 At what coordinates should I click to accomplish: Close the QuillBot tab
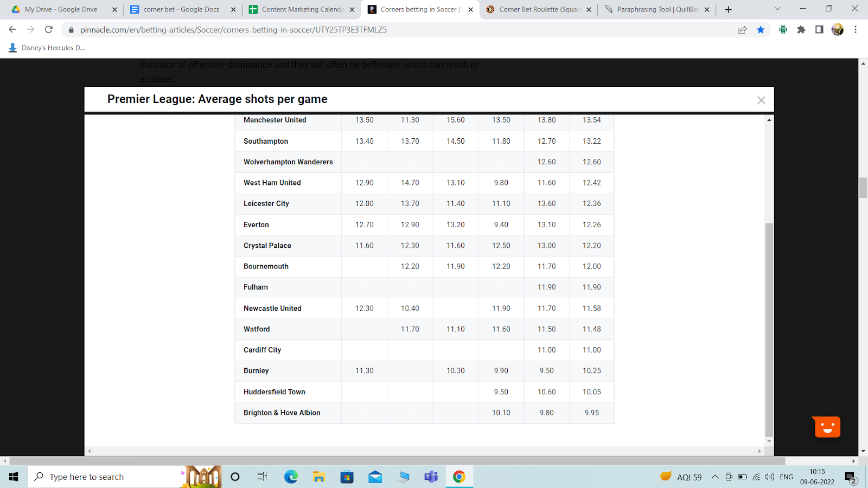pyautogui.click(x=707, y=10)
